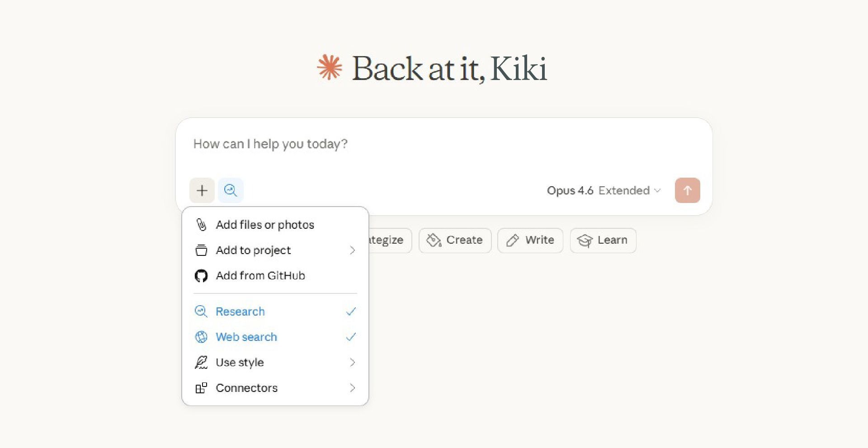Screen dimensions: 868x448
Task: Expand the Add to project submenu arrow
Action: pyautogui.click(x=353, y=250)
